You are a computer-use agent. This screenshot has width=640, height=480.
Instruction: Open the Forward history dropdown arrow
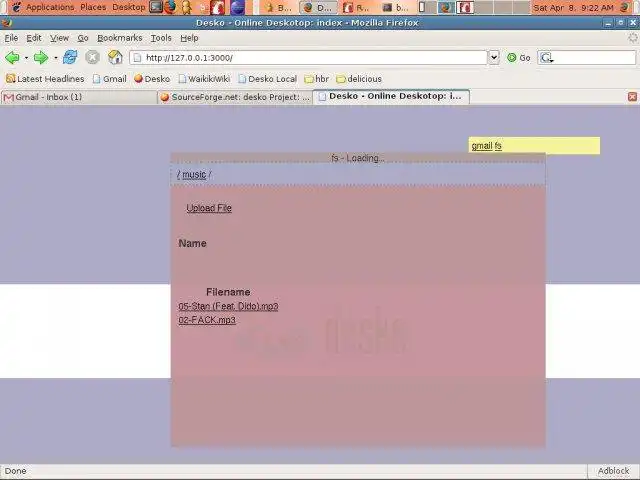[x=56, y=58]
